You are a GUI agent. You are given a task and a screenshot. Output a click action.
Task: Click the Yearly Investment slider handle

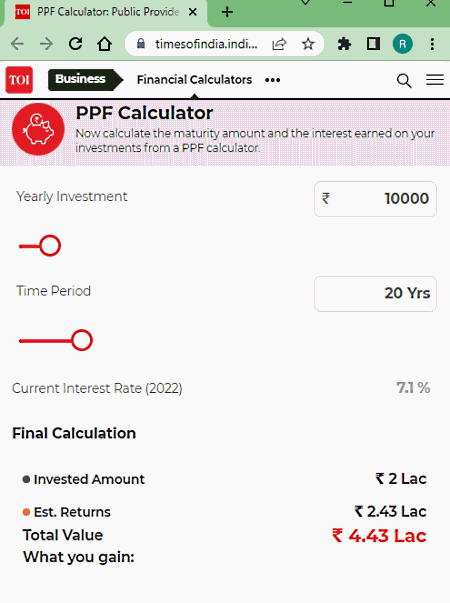point(50,246)
